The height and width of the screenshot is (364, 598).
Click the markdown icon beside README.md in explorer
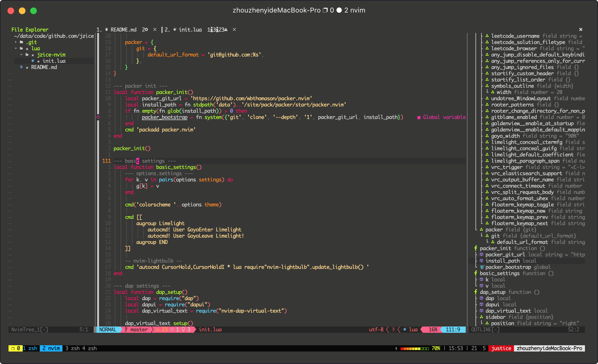(21, 67)
